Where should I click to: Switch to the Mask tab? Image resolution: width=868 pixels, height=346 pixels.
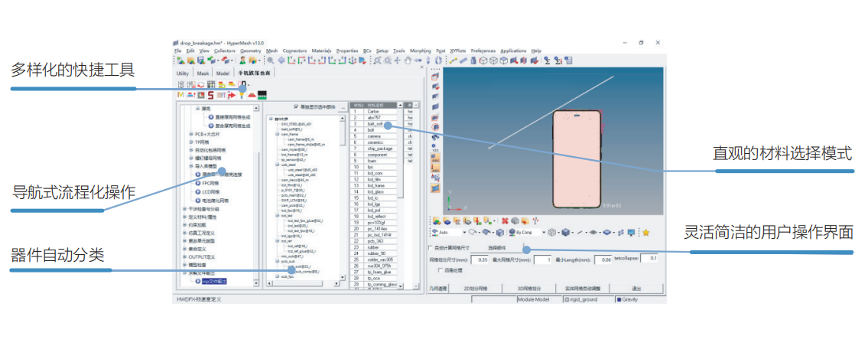203,73
